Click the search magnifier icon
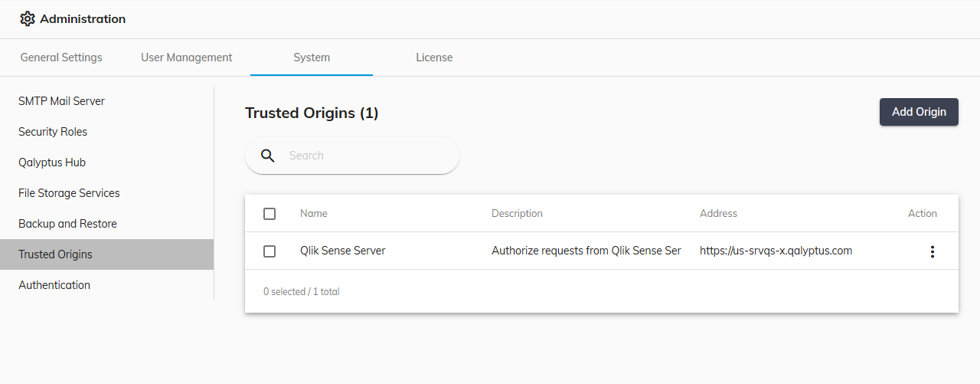Viewport: 980px width, 384px height. coord(268,156)
